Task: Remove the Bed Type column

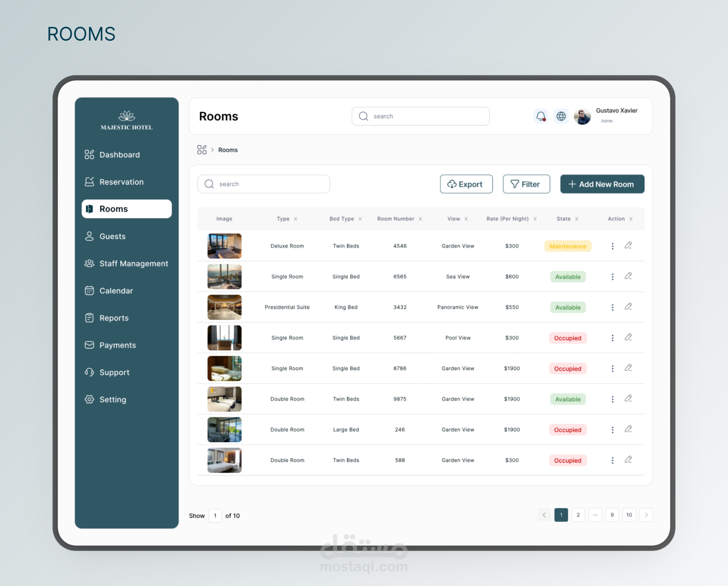Action: coord(360,219)
